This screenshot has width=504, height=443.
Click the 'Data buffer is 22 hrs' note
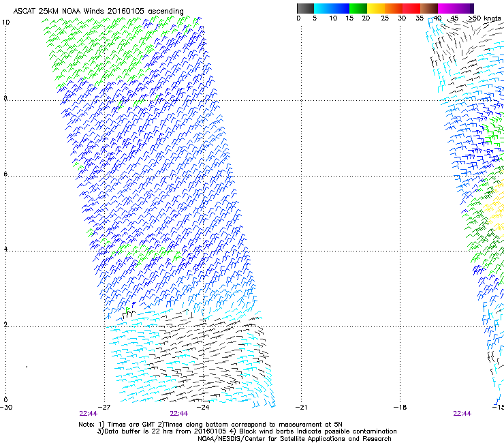tap(247, 431)
